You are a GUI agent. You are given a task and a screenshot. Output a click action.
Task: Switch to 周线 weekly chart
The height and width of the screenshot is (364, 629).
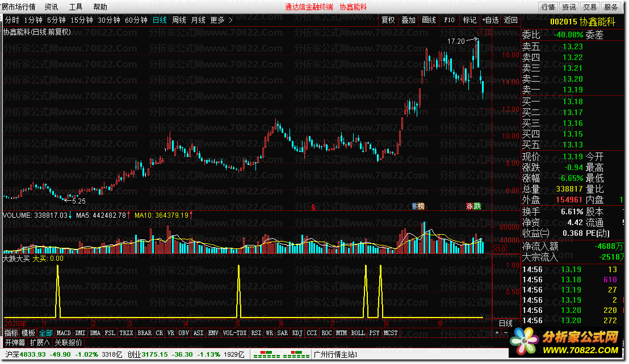coord(179,20)
